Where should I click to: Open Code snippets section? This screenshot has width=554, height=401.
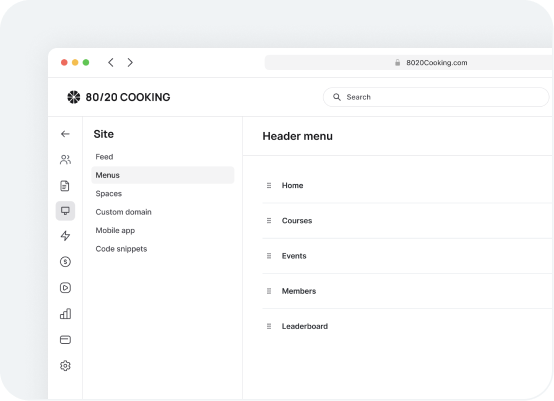point(121,249)
